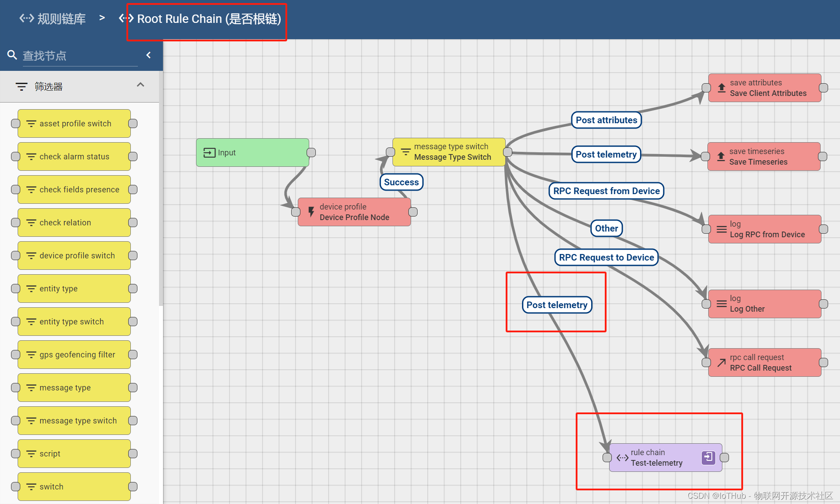Select the Log Other node
Viewport: 840px width, 504px height.
coord(765,304)
